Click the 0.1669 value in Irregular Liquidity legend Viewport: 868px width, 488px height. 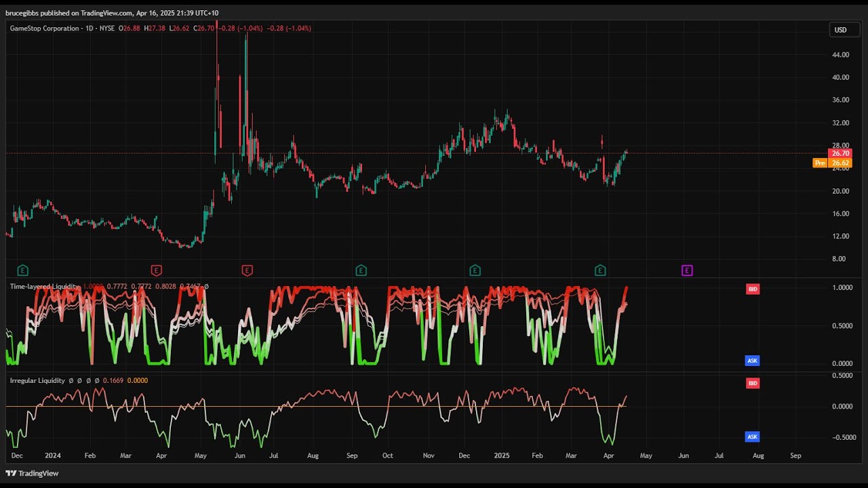tap(114, 380)
